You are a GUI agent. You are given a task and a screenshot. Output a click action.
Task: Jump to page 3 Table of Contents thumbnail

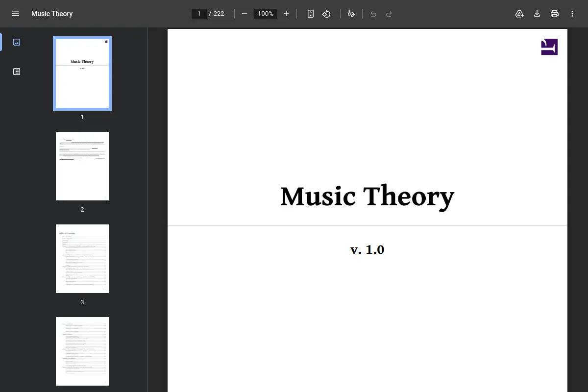(82, 259)
